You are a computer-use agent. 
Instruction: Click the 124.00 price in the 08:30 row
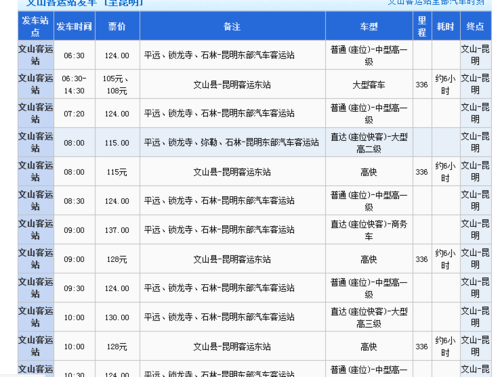117,201
